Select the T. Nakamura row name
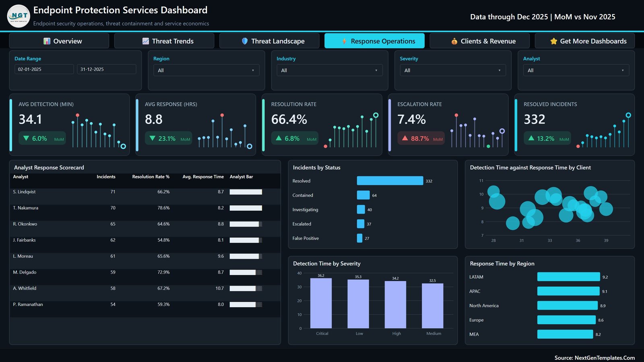This screenshot has height=362, width=644. coord(26,208)
